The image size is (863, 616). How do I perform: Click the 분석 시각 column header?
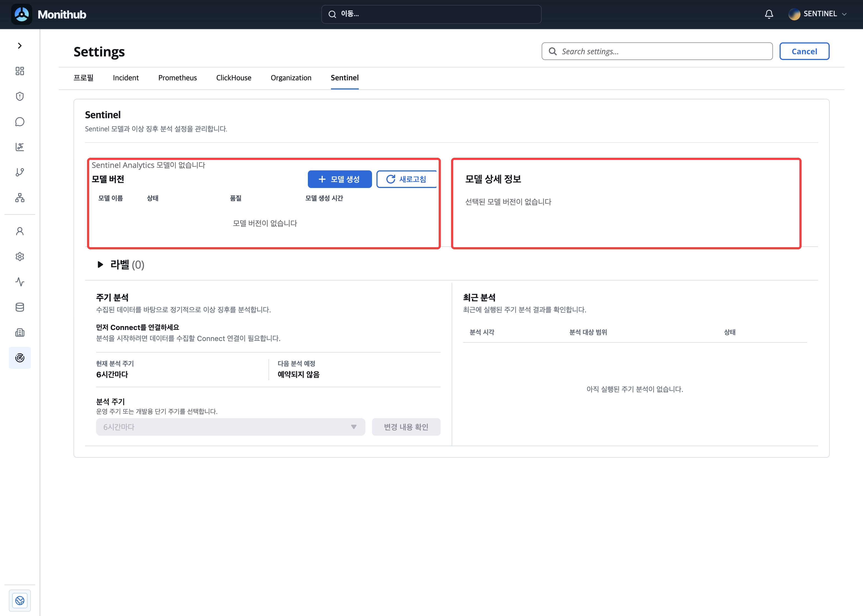(x=482, y=332)
